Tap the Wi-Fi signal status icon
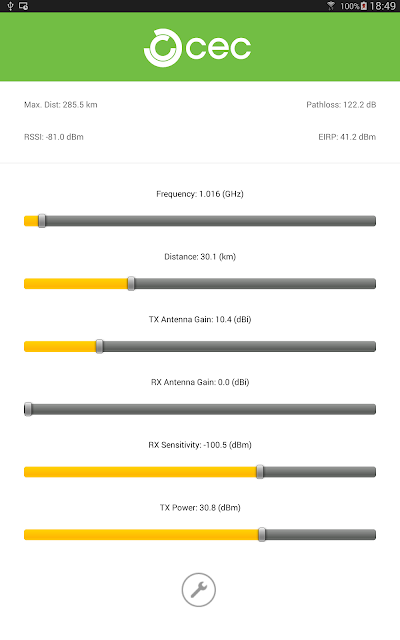400x640 pixels. [331, 6]
